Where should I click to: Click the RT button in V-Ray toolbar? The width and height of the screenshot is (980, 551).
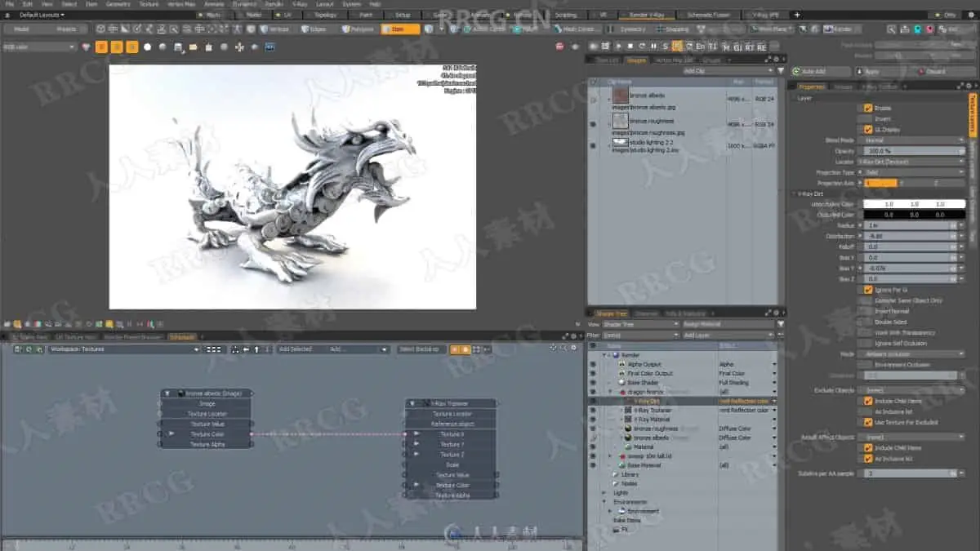[x=750, y=47]
